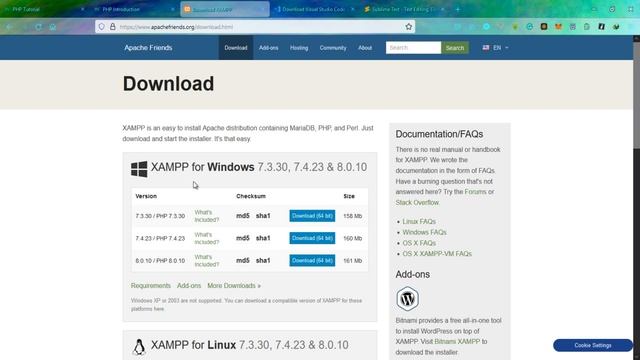640x360 pixels.
Task: Click the site Search input field
Action: [413, 48]
